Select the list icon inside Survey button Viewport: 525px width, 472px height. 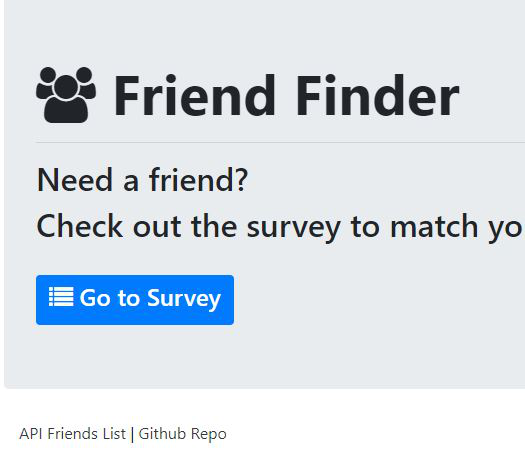[x=61, y=297]
